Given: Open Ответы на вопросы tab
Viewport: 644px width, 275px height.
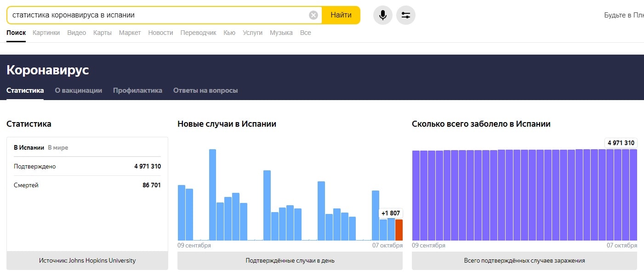Looking at the screenshot, I should 205,90.
